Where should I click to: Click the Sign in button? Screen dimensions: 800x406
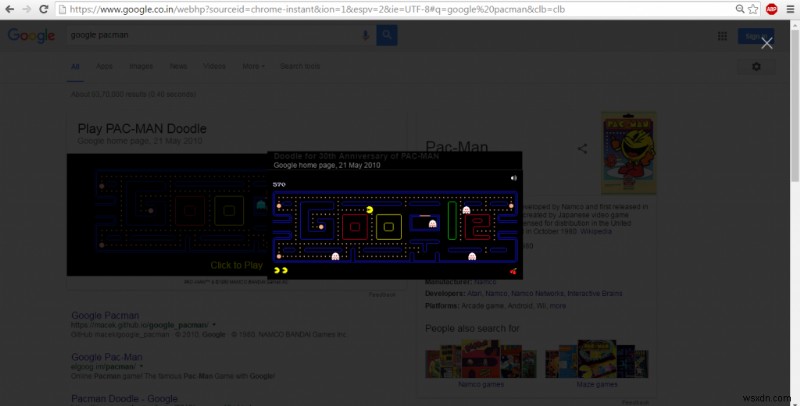(756, 36)
